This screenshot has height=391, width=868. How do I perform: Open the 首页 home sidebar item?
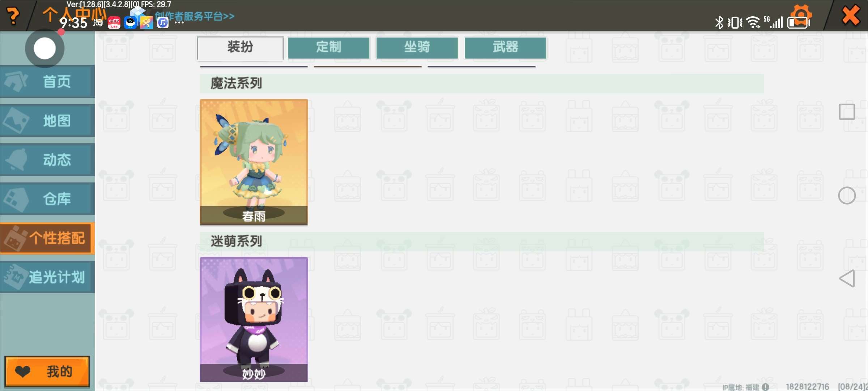coord(47,81)
